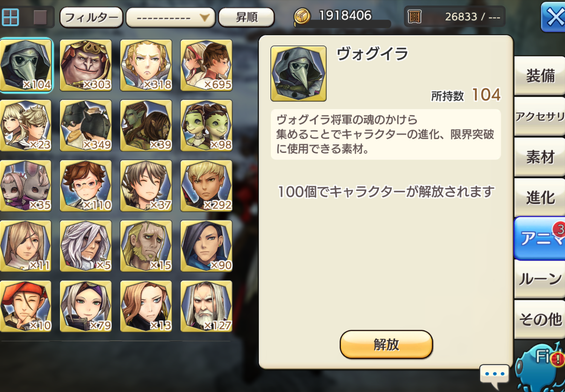565x392 pixels.
Task: Select plague mask shard ×104
Action: [x=26, y=65]
